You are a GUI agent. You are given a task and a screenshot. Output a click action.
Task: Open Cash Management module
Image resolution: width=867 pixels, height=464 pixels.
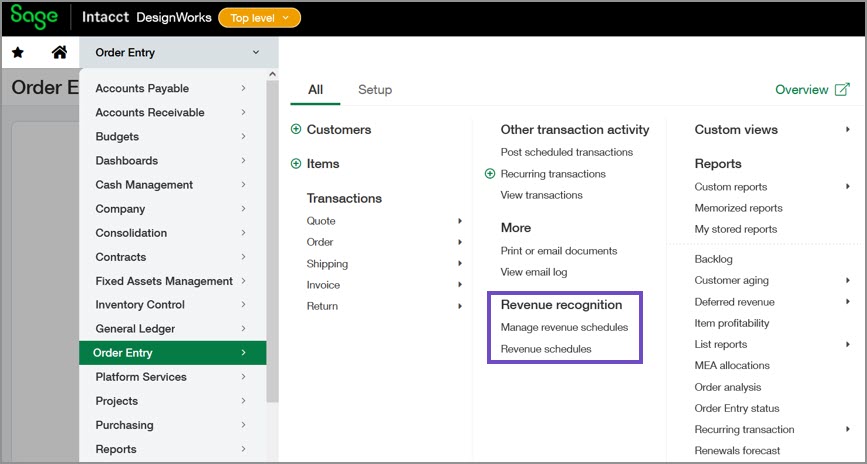pyautogui.click(x=173, y=185)
